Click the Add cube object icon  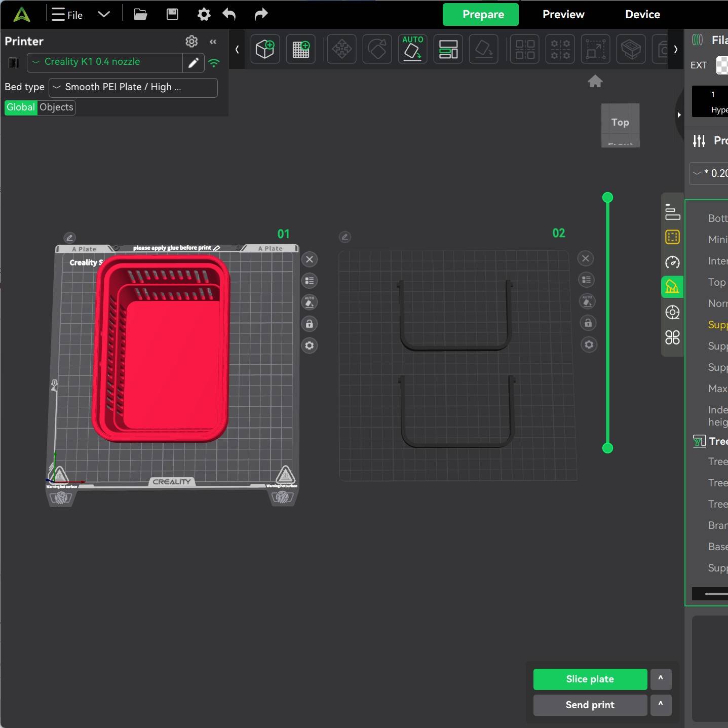coord(265,49)
